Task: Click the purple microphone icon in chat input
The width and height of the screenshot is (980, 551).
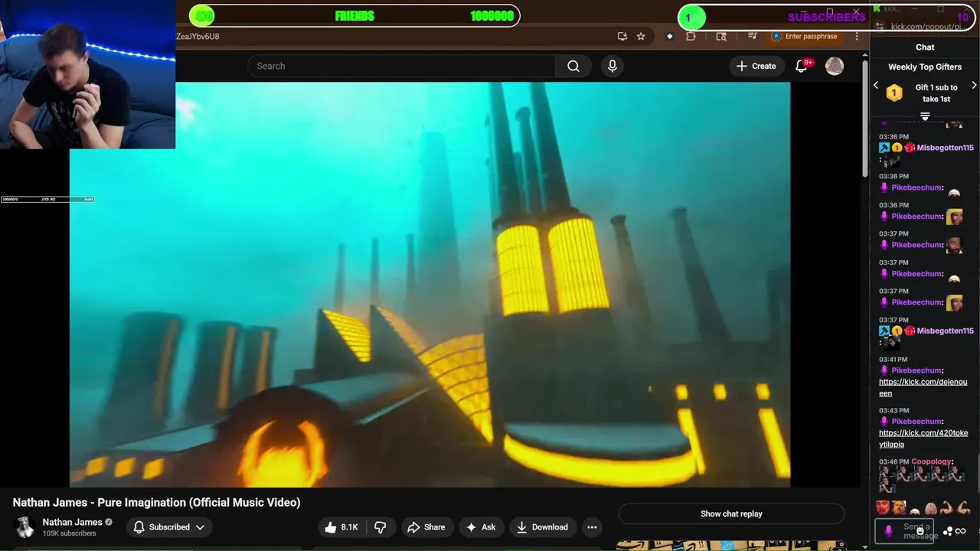Action: click(888, 530)
